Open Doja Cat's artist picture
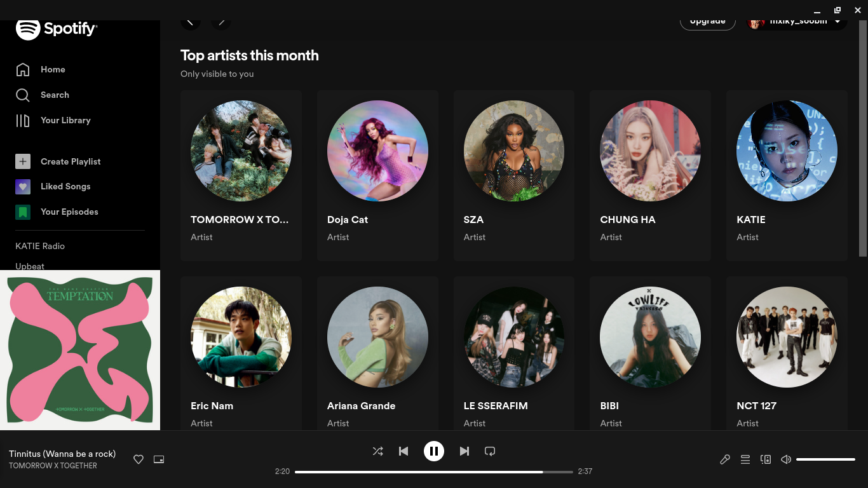Screen dimensions: 868x488 (377, 151)
